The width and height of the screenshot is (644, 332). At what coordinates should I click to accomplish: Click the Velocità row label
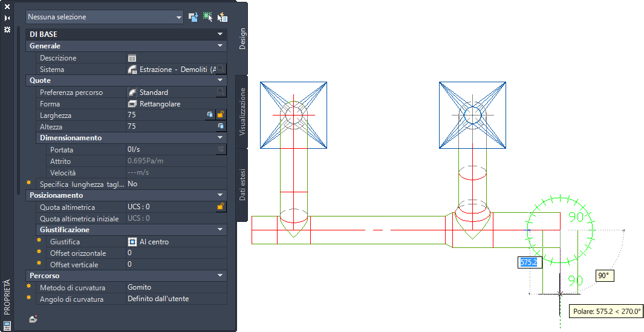(63, 172)
